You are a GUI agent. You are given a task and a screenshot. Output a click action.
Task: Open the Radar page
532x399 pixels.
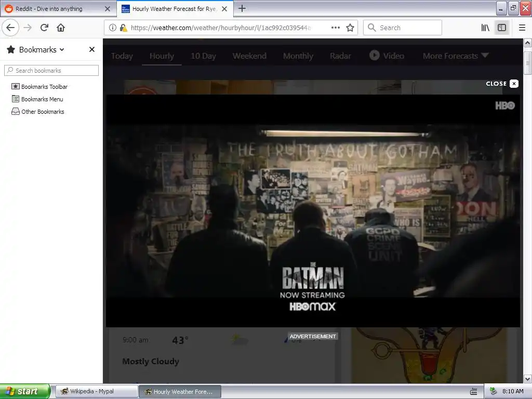click(x=340, y=56)
